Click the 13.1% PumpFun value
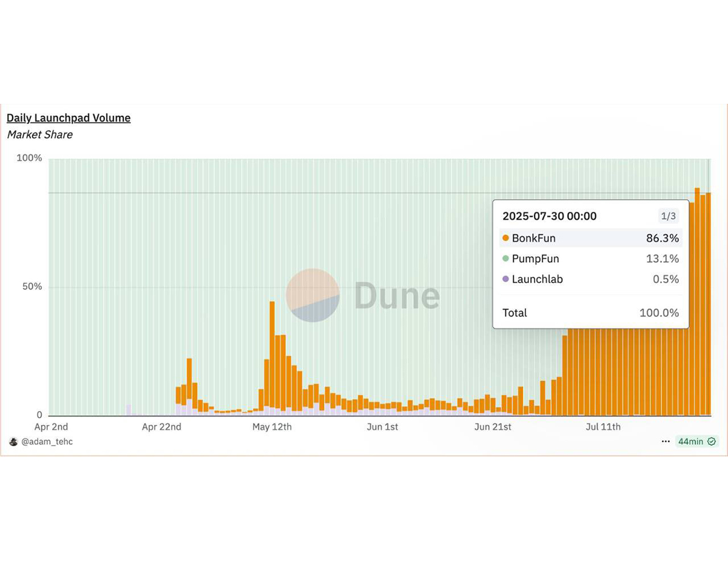Image resolution: width=728 pixels, height=561 pixels. [662, 259]
